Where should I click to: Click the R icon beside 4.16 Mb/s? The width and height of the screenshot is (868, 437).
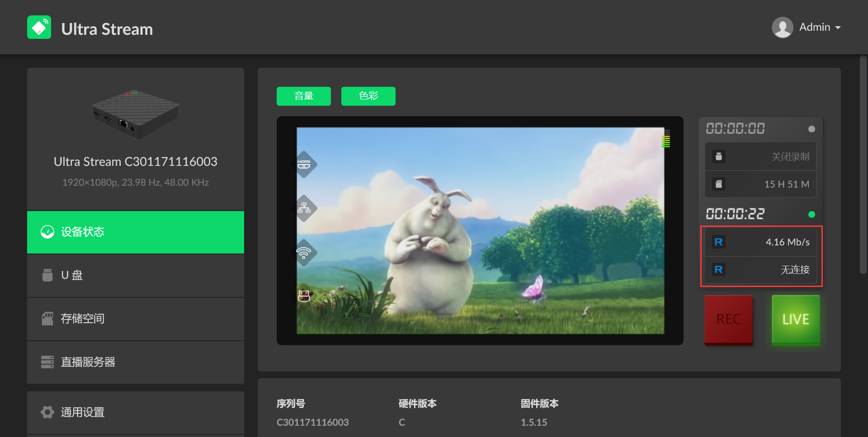point(719,242)
